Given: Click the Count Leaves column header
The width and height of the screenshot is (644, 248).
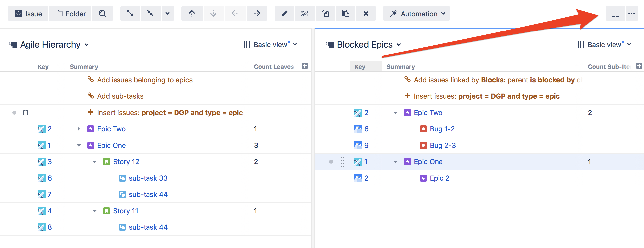Looking at the screenshot, I should pyautogui.click(x=273, y=67).
